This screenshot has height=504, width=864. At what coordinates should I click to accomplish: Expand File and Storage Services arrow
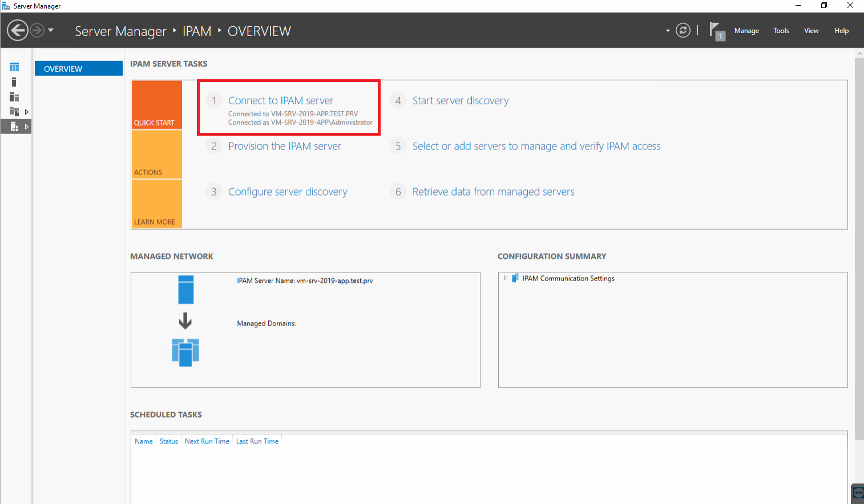click(x=26, y=112)
